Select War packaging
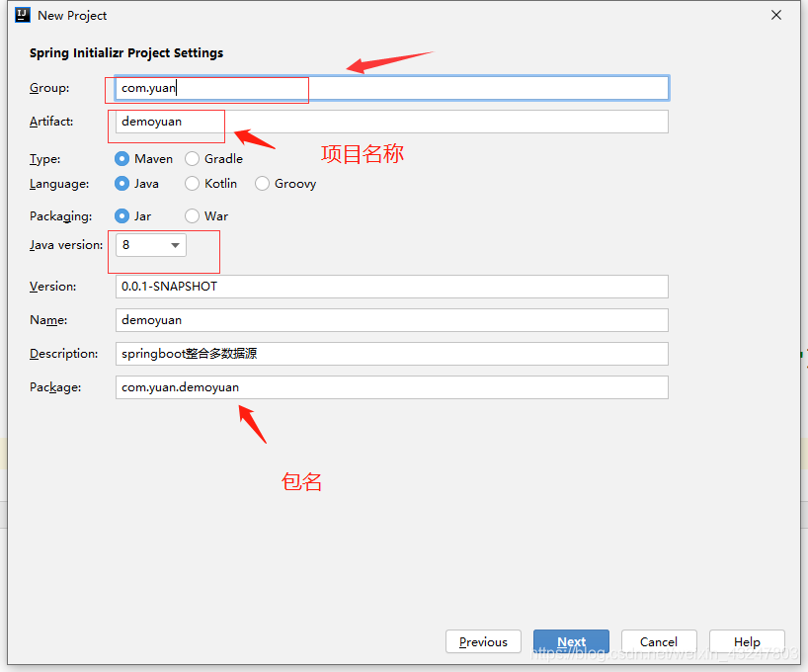The height and width of the screenshot is (672, 808). tap(206, 216)
